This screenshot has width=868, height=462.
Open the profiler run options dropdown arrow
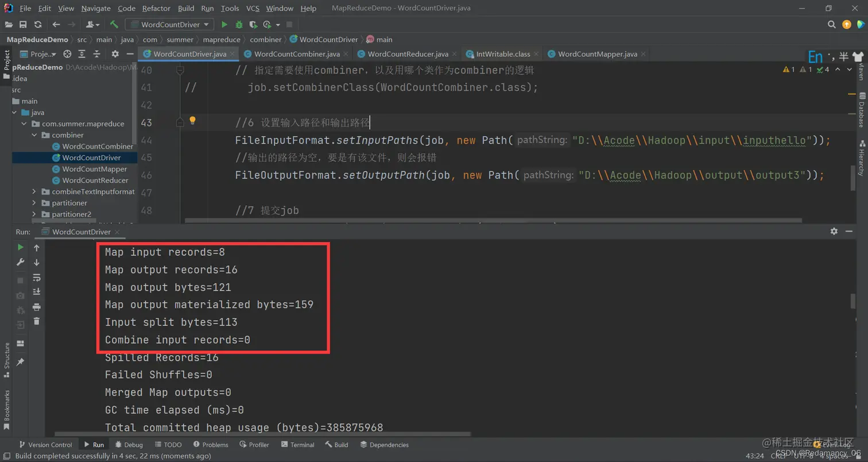pyautogui.click(x=278, y=25)
